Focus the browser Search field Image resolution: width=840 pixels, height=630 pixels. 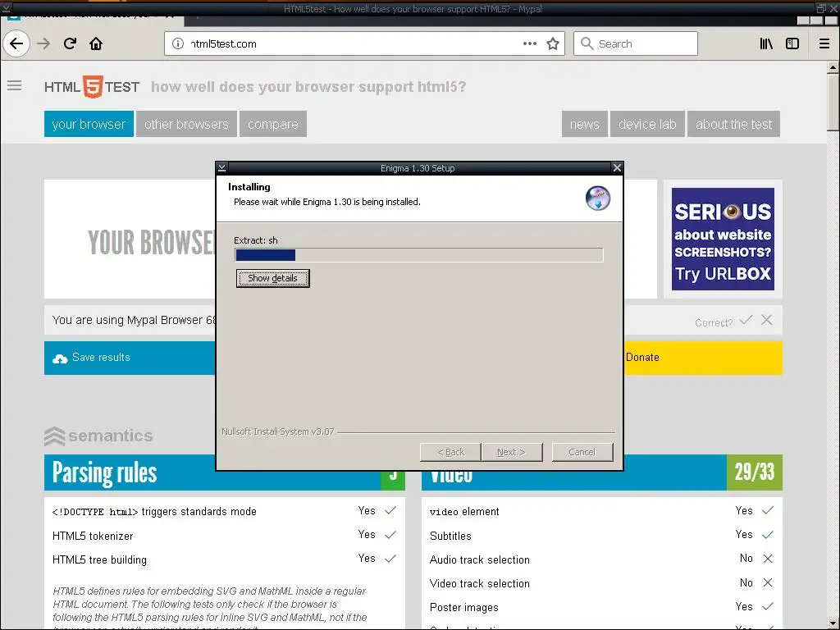(x=636, y=43)
